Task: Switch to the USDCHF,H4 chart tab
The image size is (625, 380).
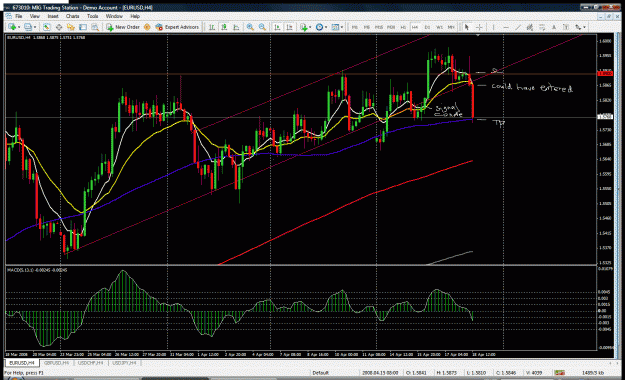Action: (90, 363)
